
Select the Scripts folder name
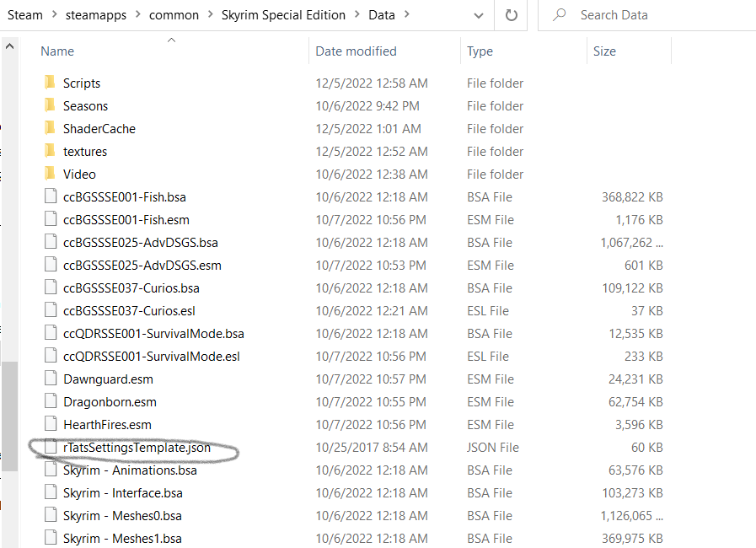[82, 83]
